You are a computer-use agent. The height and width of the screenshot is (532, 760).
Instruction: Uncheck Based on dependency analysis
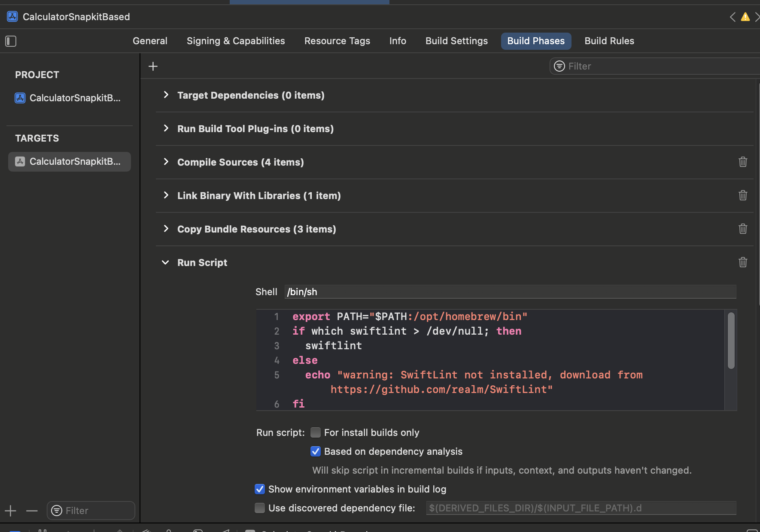(316, 451)
